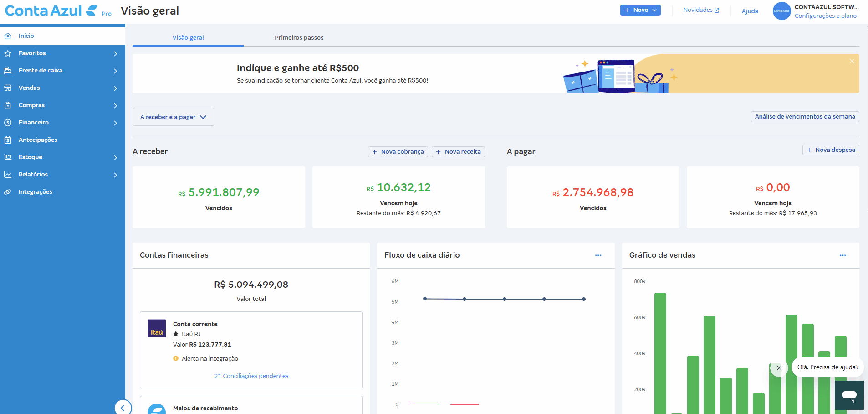Open 21 Conciliações pendentes link

pyautogui.click(x=251, y=376)
